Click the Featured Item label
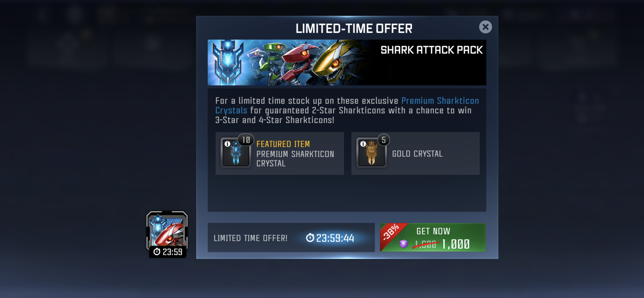The width and height of the screenshot is (644, 298). [283, 144]
